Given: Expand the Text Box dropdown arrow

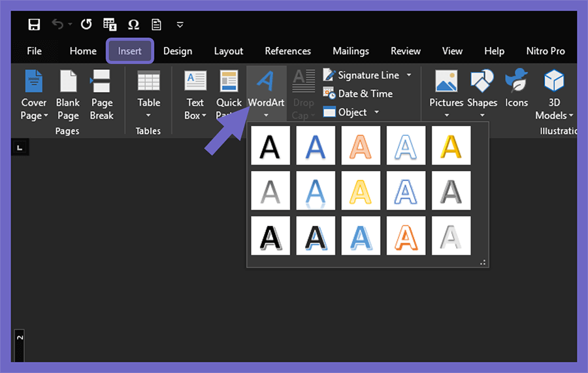Looking at the screenshot, I should pyautogui.click(x=204, y=116).
